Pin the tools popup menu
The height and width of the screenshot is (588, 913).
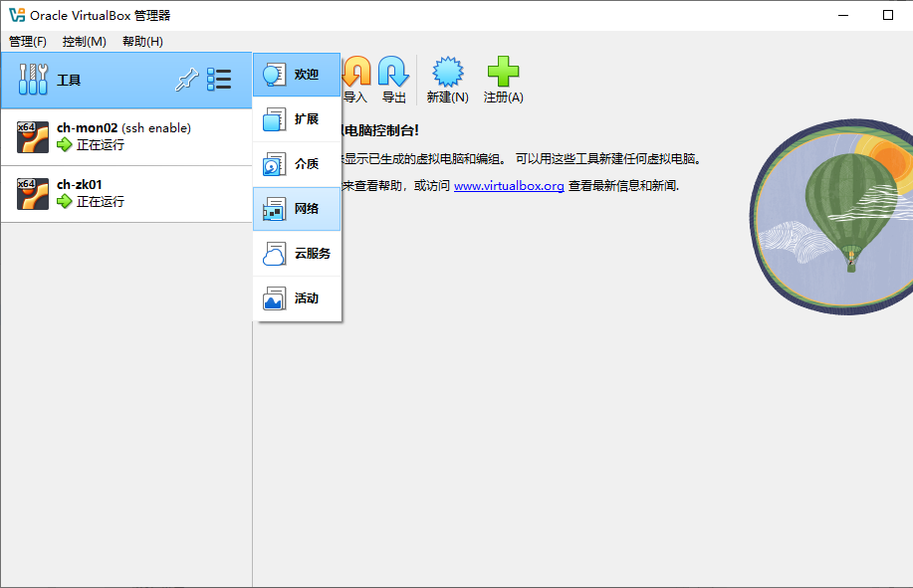(186, 80)
